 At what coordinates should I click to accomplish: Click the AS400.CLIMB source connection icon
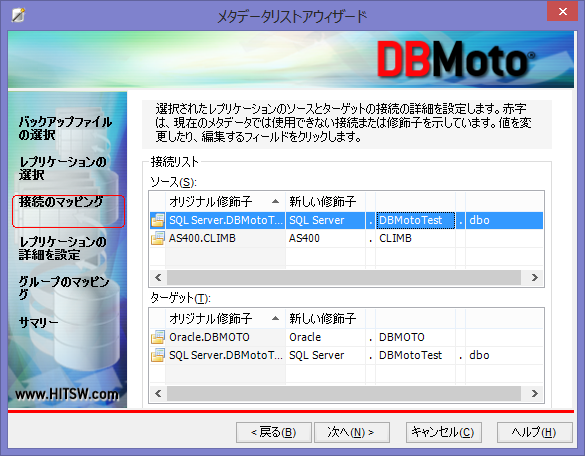157,238
